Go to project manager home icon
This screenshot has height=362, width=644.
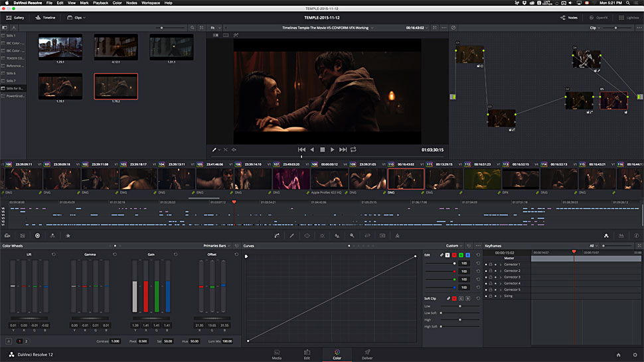619,355
